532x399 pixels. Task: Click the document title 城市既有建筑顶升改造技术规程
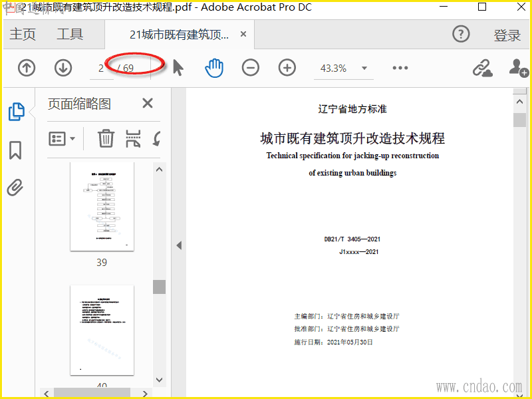click(x=352, y=138)
